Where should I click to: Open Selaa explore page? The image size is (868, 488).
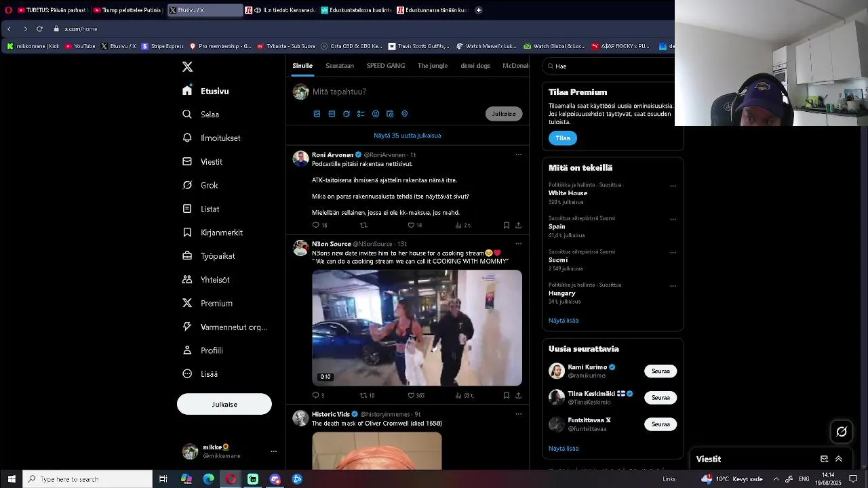(x=201, y=115)
